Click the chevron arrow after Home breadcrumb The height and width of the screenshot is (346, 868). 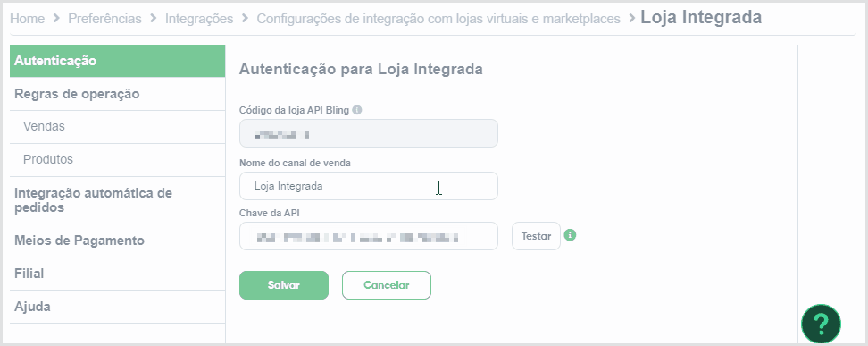tap(56, 18)
